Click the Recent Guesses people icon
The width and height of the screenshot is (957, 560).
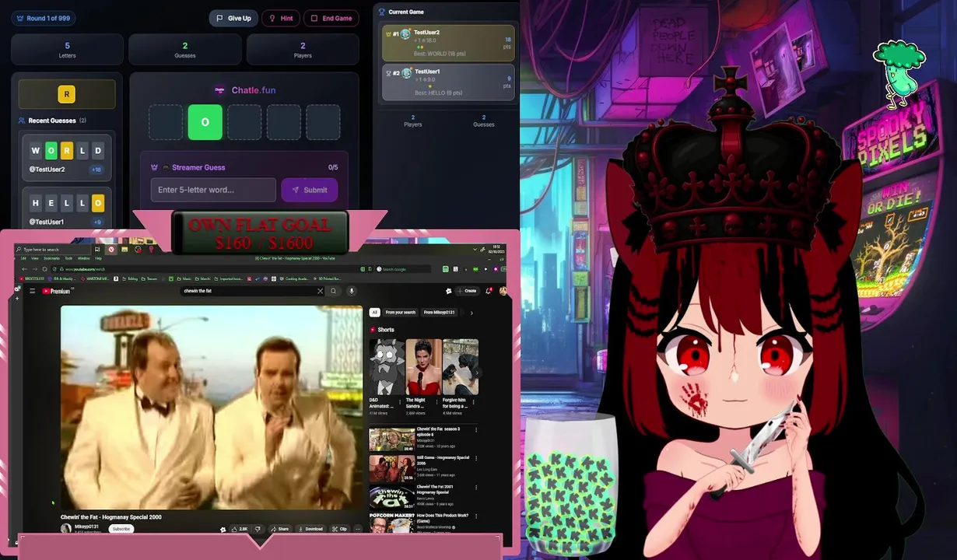tap(22, 121)
